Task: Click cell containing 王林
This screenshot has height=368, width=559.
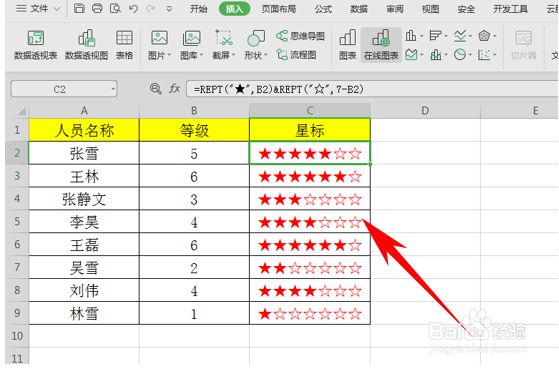Action: (84, 176)
